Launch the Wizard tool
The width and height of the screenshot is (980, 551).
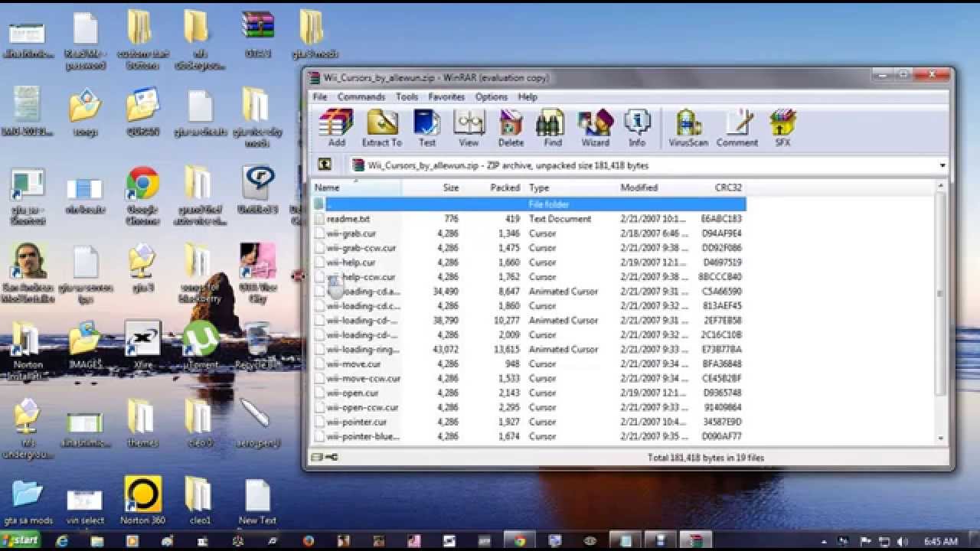595,128
